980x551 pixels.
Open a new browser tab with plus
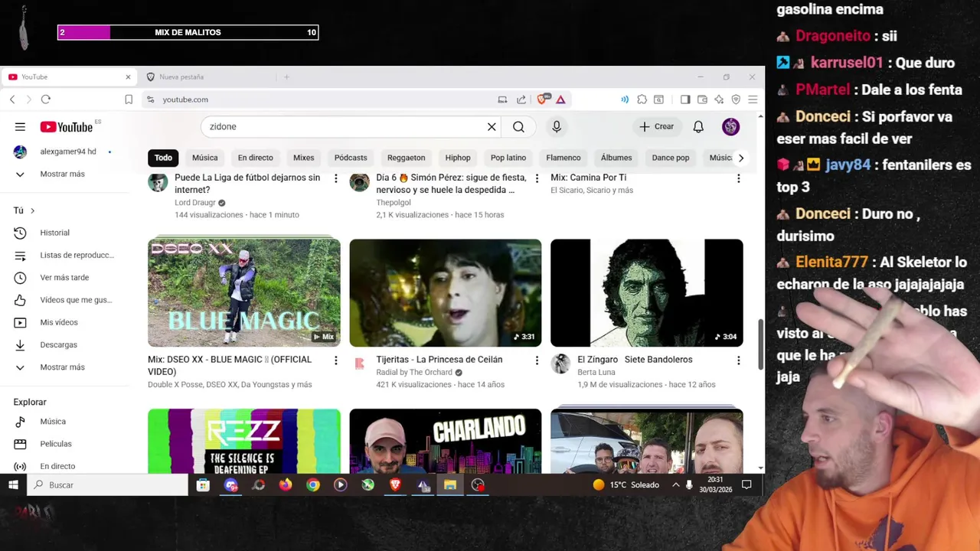coord(287,77)
